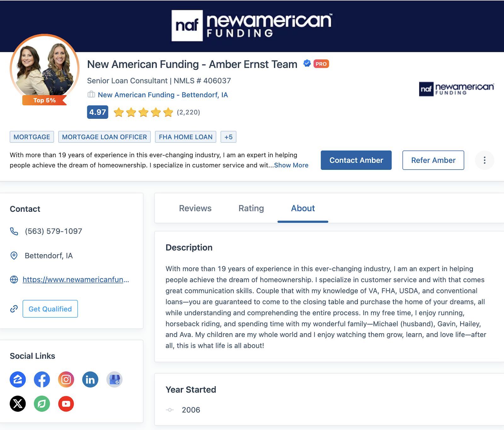
Task: Click the Year Started timeline icon
Action: (x=170, y=410)
